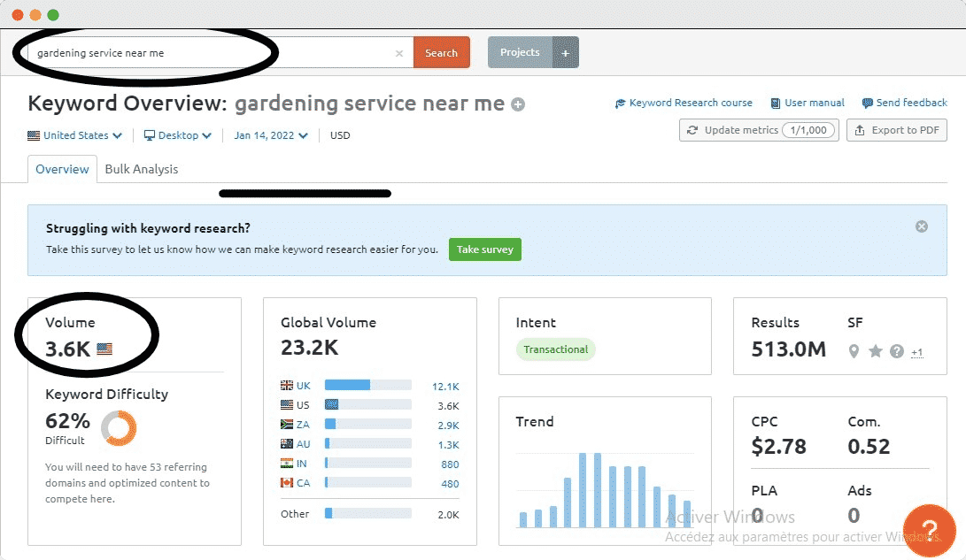Click the orange Search button
This screenshot has height=560, width=966.
[x=441, y=52]
